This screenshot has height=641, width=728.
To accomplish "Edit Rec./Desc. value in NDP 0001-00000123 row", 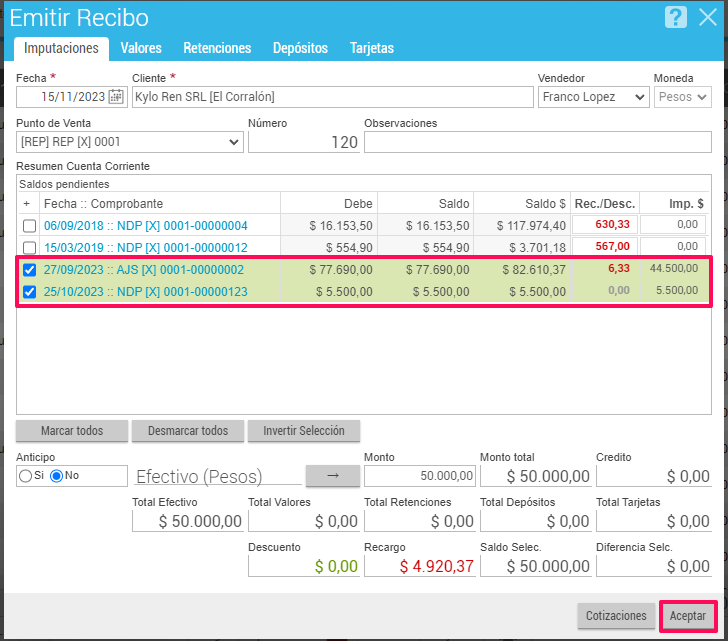I will pos(604,291).
